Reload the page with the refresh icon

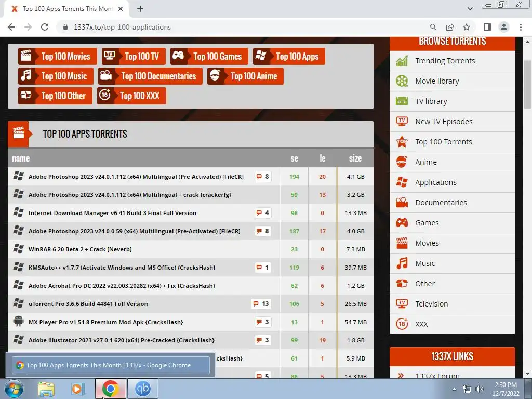coord(45,27)
